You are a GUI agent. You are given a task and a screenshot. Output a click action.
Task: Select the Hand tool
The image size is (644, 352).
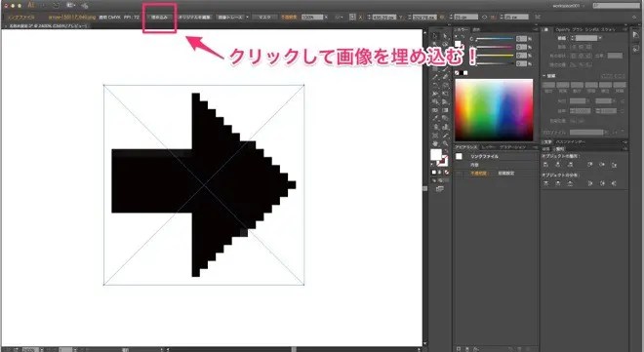(435, 144)
